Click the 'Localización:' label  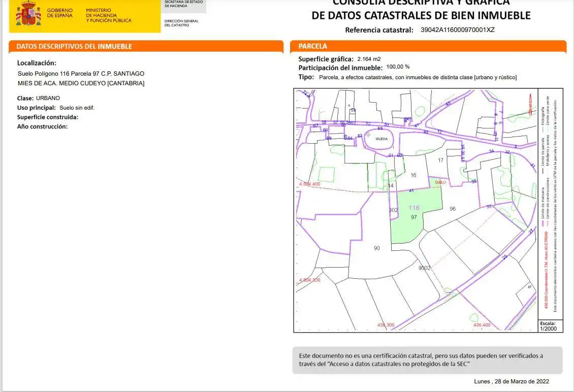[37, 63]
